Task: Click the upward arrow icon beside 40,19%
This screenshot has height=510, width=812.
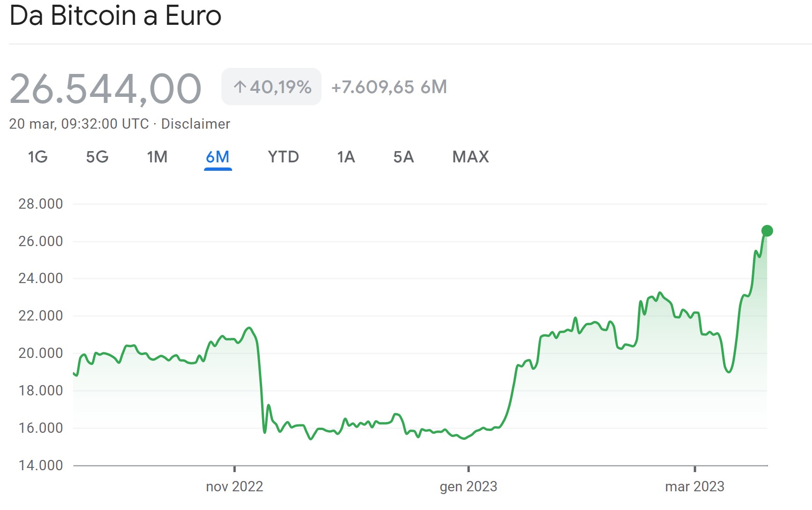Action: point(240,87)
